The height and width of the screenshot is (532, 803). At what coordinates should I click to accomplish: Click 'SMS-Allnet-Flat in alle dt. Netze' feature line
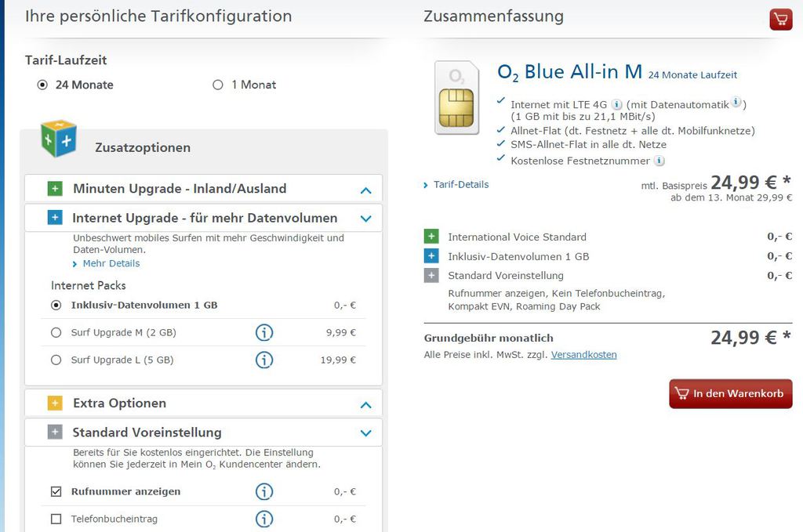588,145
